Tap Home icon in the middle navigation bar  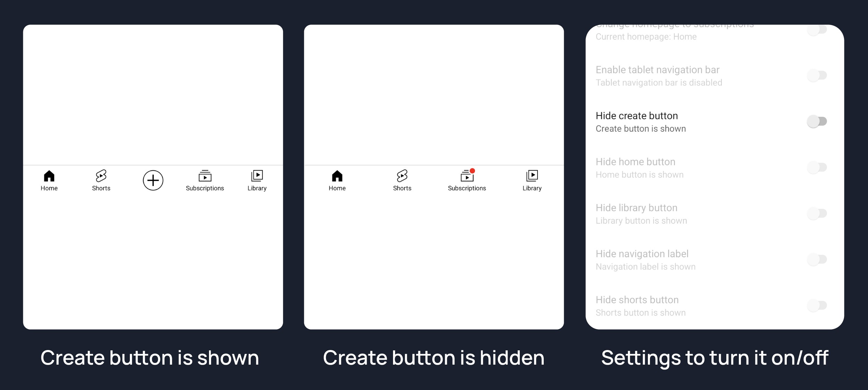coord(337,176)
